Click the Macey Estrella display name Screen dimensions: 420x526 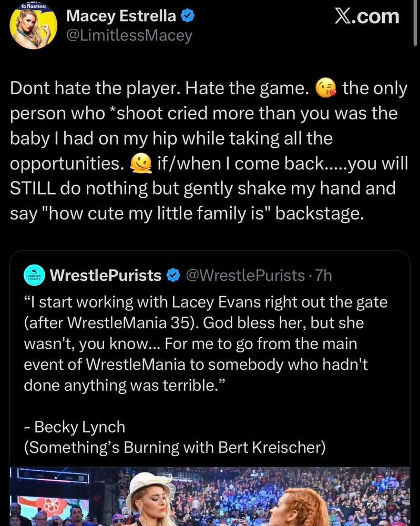121,16
